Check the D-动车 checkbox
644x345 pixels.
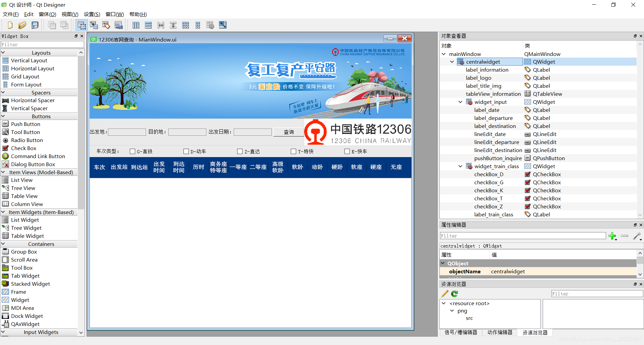point(186,151)
